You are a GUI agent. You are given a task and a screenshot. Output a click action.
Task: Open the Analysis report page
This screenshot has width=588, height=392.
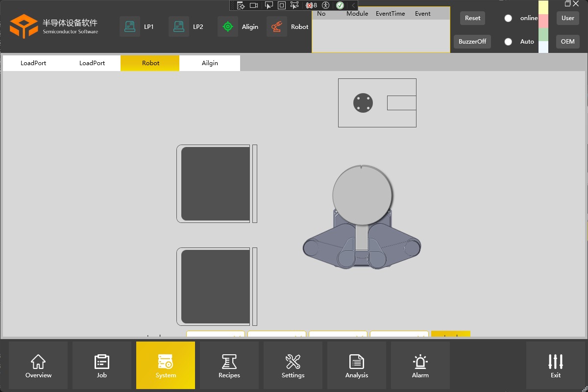click(x=357, y=366)
